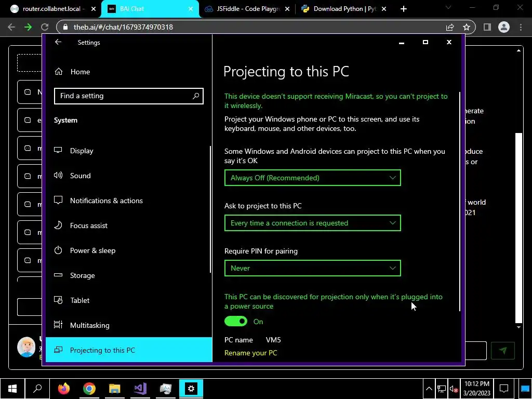Close the Download Python tab

click(384, 9)
